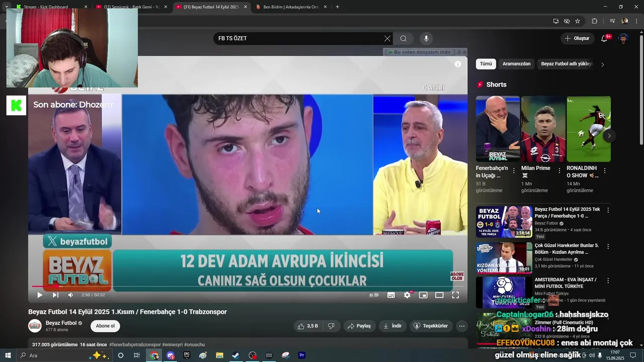This screenshot has height=362, width=644.
Task: Open Epic Games from the taskbar
Action: coord(187,355)
